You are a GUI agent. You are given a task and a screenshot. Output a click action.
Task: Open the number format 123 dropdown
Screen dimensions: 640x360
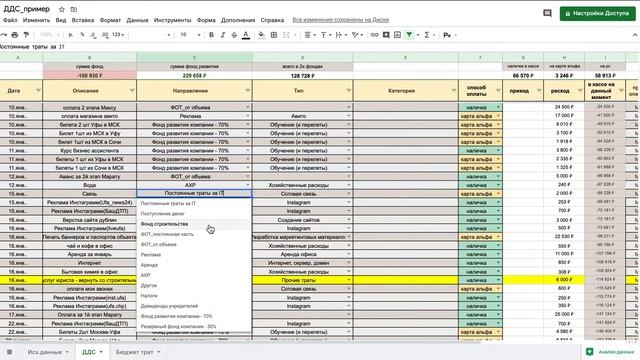(118, 35)
